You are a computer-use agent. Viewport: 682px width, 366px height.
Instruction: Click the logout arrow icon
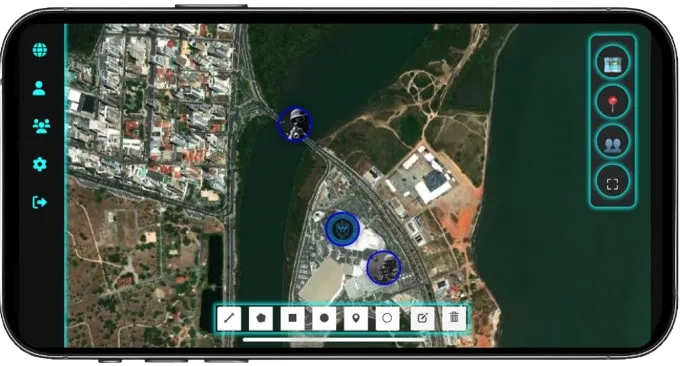click(x=40, y=202)
